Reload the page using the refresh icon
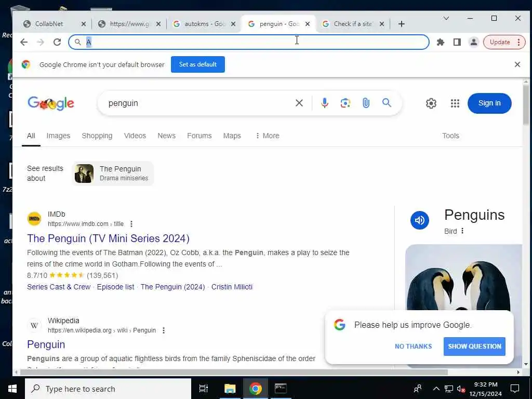The width and height of the screenshot is (532, 399). pyautogui.click(x=57, y=42)
